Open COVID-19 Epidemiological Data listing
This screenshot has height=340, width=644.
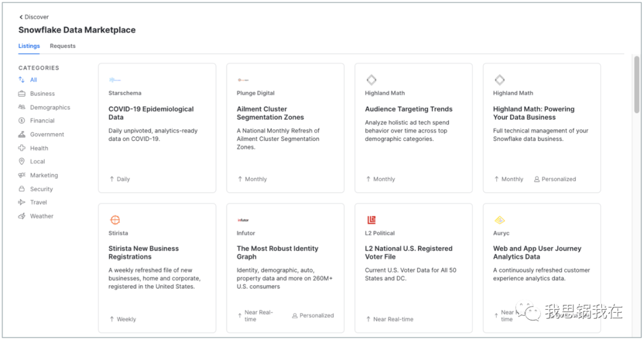tap(151, 113)
